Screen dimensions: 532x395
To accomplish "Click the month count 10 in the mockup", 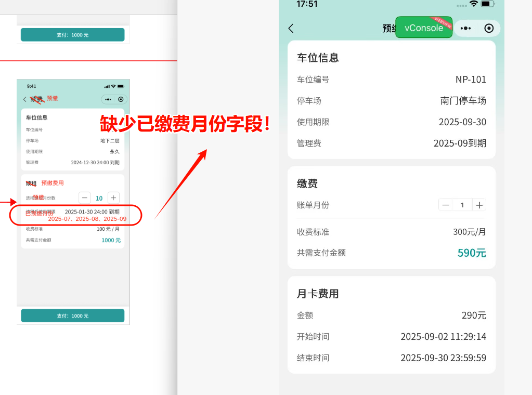I will [x=99, y=198].
